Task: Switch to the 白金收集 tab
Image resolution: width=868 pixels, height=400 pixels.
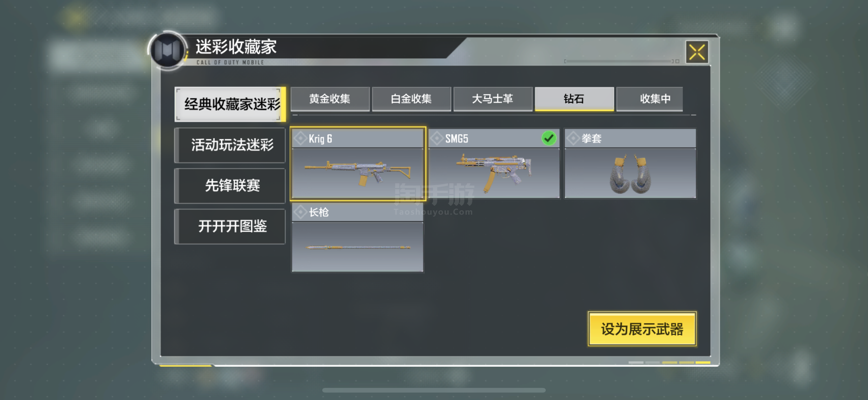Action: [411, 99]
